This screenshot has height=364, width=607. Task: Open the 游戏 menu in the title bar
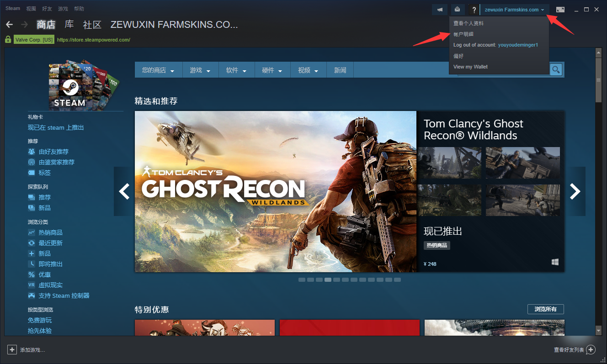[x=63, y=9]
